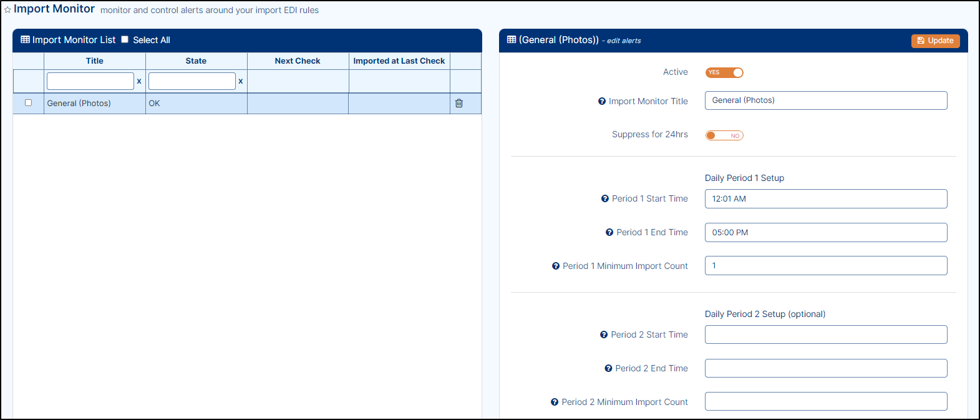This screenshot has height=420, width=980.
Task: Click help icon for Period 1 End Time
Action: (609, 232)
